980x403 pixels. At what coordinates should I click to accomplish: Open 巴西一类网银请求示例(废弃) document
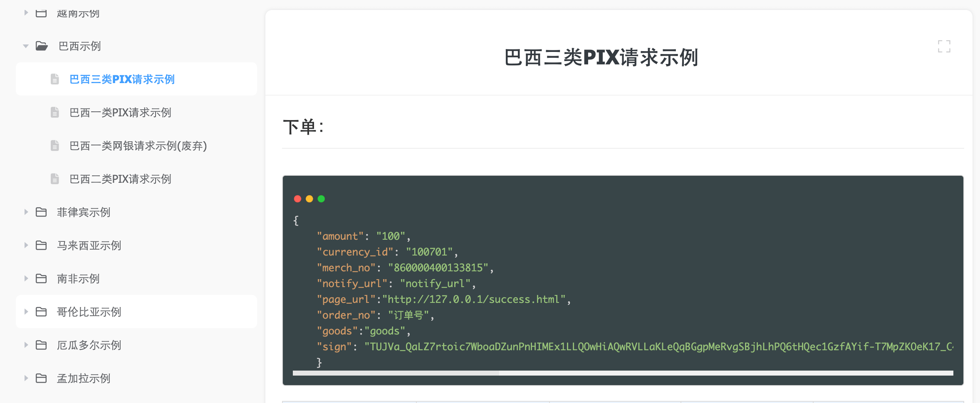pos(138,146)
